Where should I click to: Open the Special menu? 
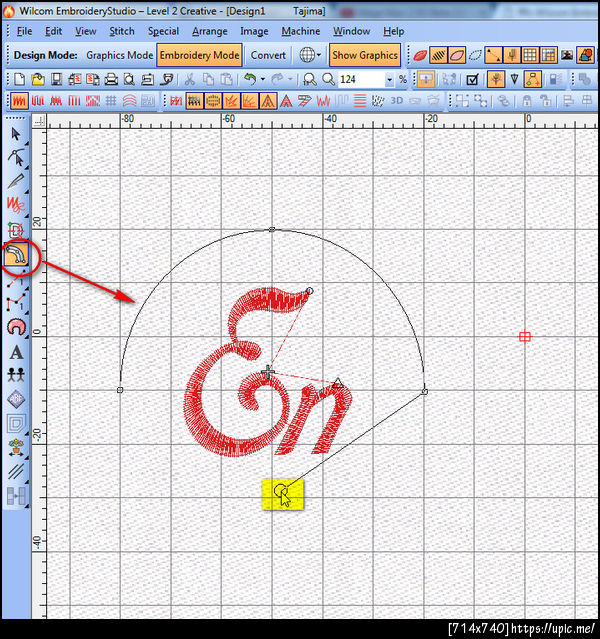click(x=163, y=31)
